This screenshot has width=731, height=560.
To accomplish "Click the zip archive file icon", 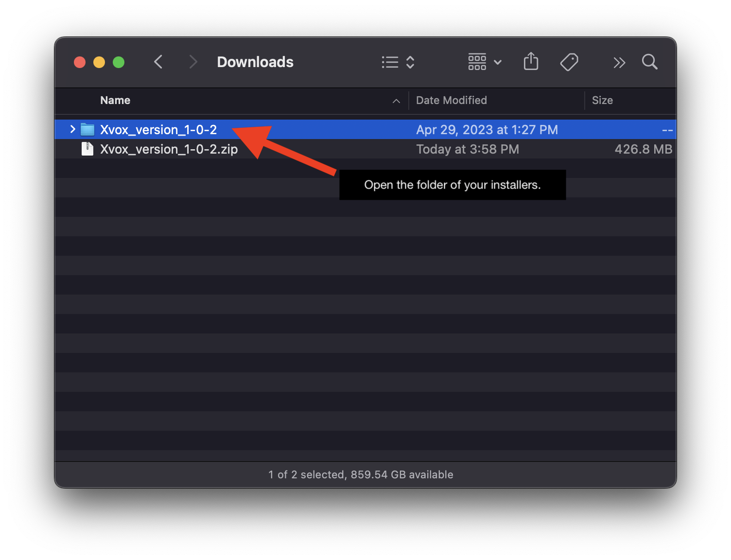I will pos(87,149).
